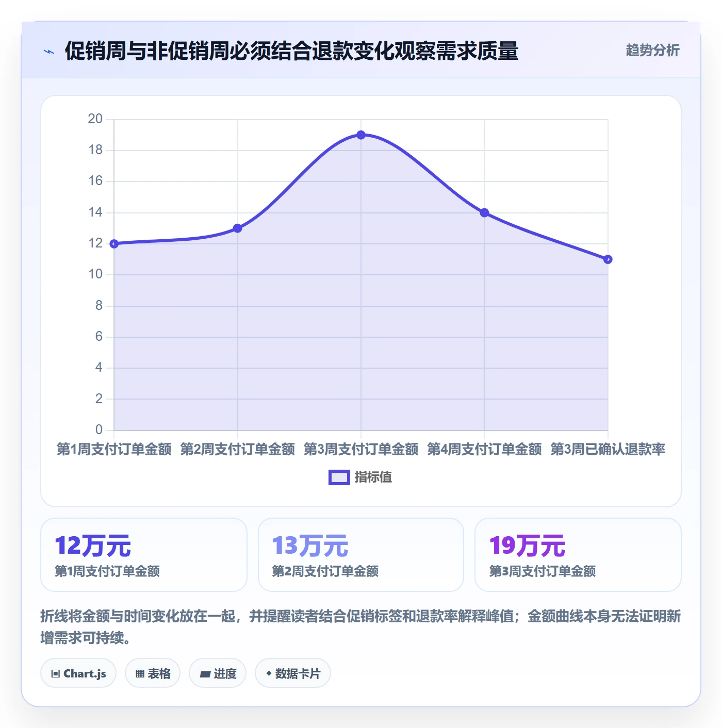This screenshot has height=728, width=722.
Task: Click the lightning icon beside the title
Action: point(49,52)
